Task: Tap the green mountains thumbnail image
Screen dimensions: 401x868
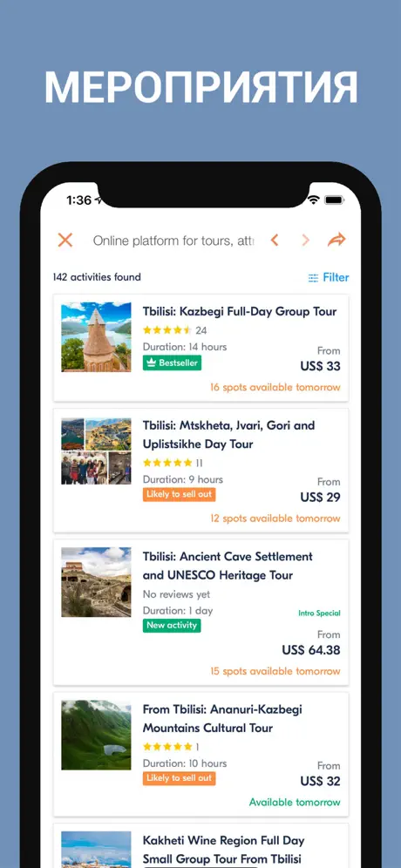Action: 96,736
